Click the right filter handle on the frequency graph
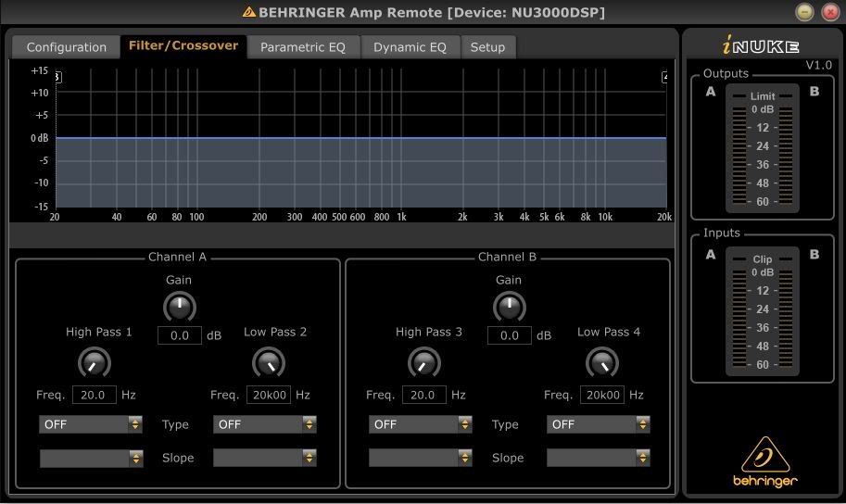846x504 pixels. pos(665,77)
